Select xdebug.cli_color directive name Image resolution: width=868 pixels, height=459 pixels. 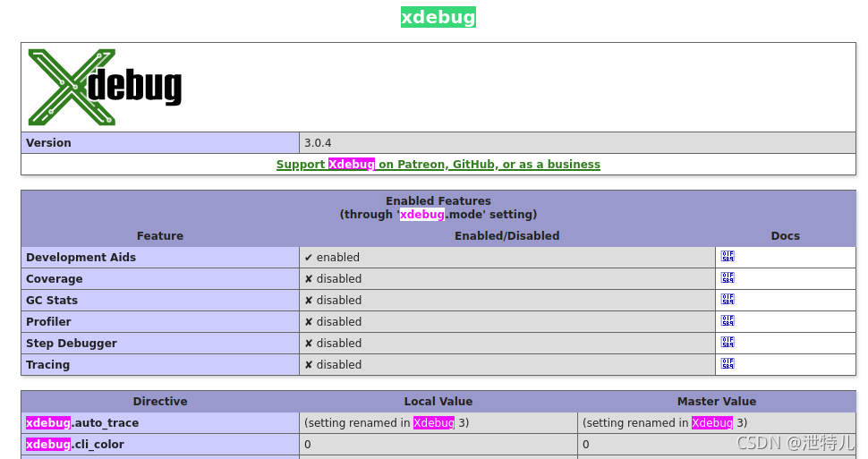coord(75,445)
